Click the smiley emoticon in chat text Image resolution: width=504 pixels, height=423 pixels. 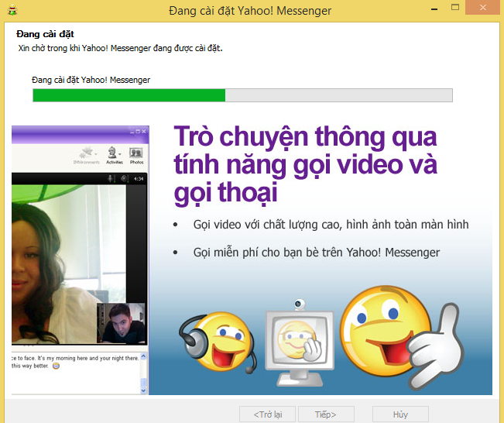56,366
